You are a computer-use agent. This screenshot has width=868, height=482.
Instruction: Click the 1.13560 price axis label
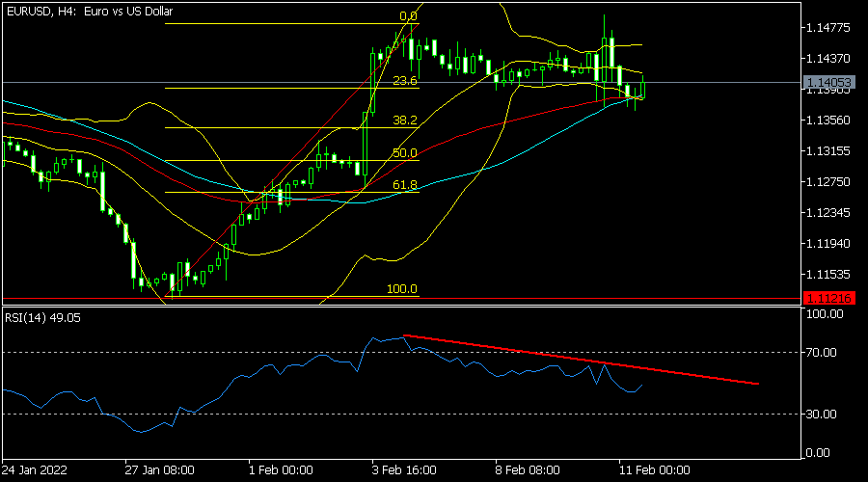point(828,120)
